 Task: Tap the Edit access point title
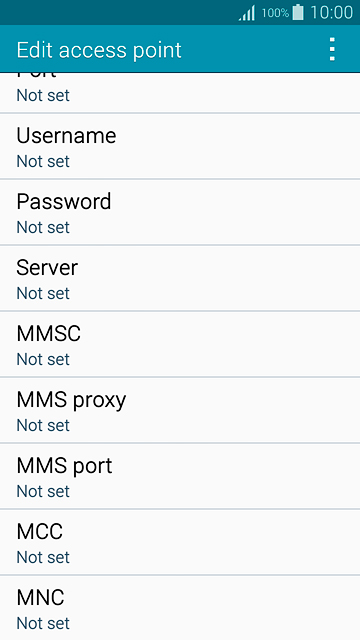pyautogui.click(x=99, y=50)
